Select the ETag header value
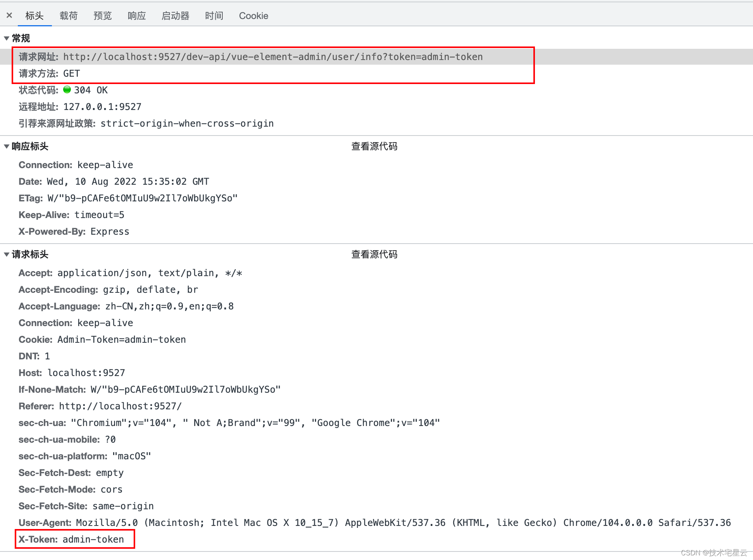This screenshot has width=753, height=560. [x=143, y=198]
